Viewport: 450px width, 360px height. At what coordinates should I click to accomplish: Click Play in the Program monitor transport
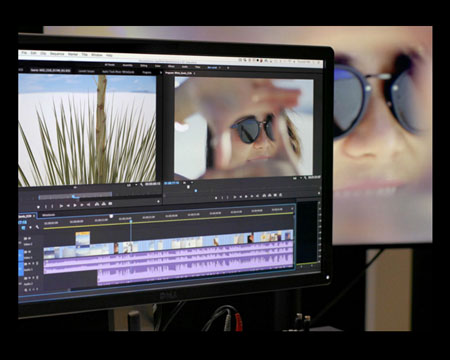(x=246, y=197)
